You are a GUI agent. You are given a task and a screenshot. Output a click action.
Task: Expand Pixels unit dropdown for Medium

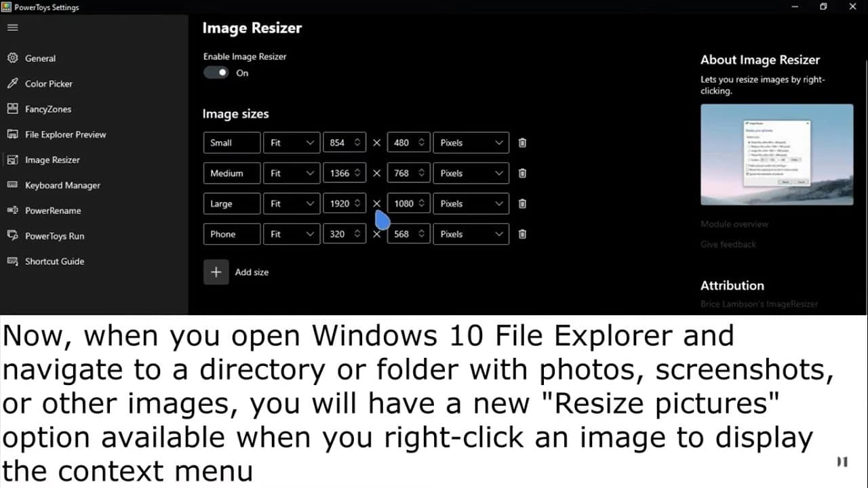471,174
